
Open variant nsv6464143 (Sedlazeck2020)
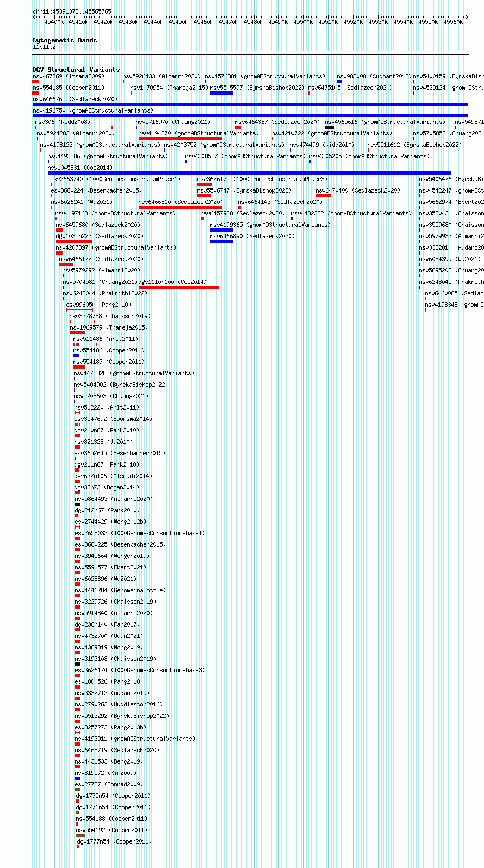pyautogui.click(x=280, y=202)
